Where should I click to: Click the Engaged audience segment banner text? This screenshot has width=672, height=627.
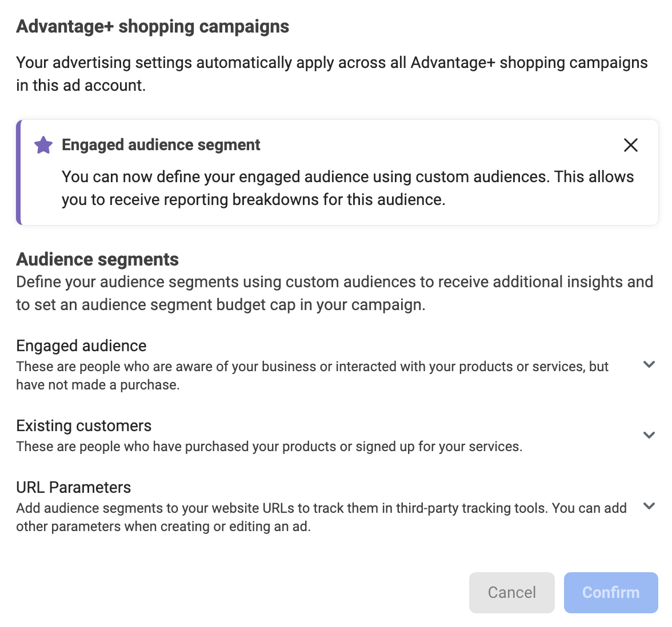(161, 144)
